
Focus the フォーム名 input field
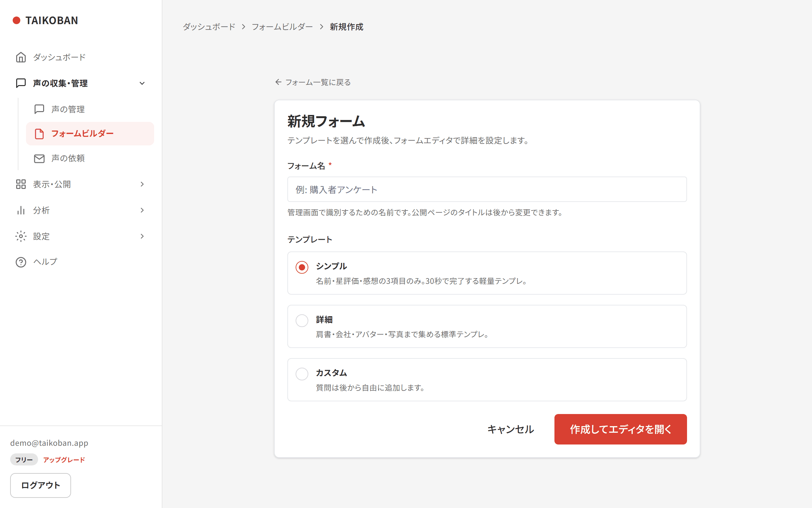click(487, 190)
